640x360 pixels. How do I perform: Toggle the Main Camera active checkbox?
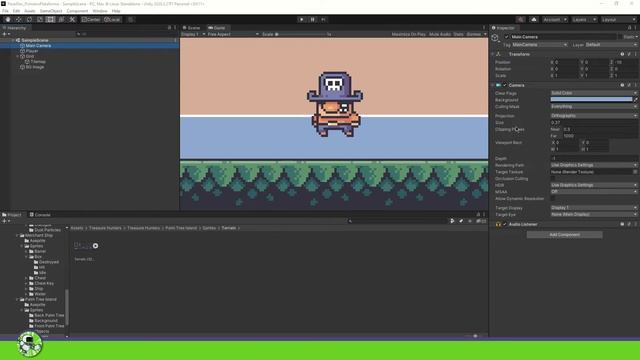coord(507,37)
